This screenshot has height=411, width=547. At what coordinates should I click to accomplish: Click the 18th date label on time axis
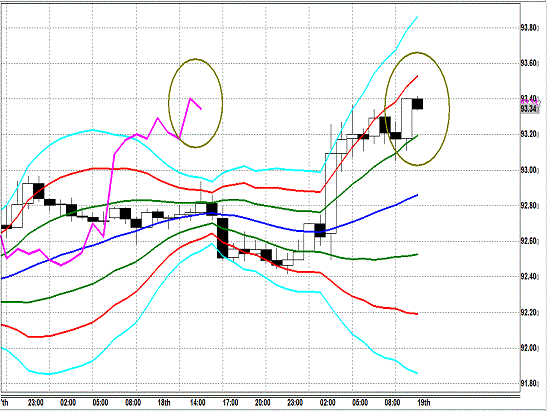(164, 403)
